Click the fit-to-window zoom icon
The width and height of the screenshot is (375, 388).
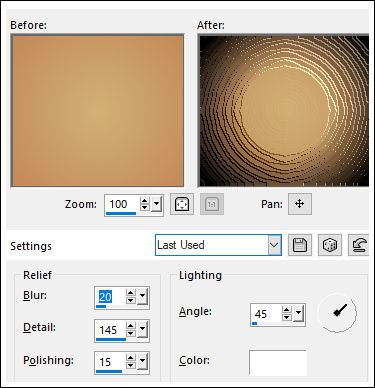[182, 204]
